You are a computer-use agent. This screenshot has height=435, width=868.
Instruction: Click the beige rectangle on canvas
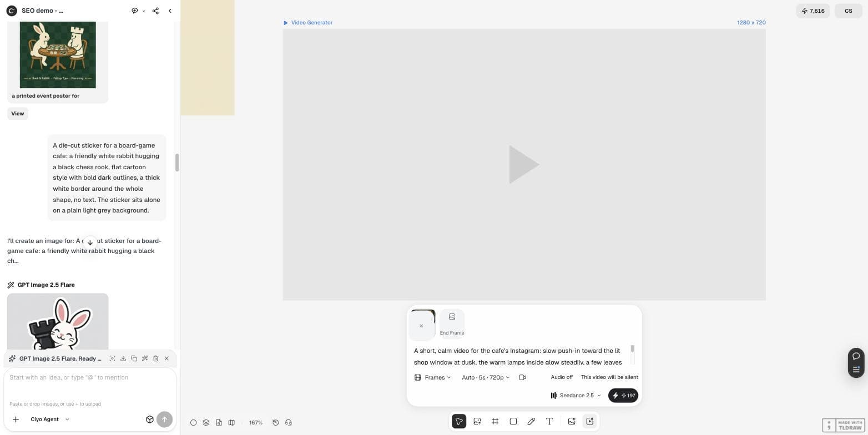[208, 58]
